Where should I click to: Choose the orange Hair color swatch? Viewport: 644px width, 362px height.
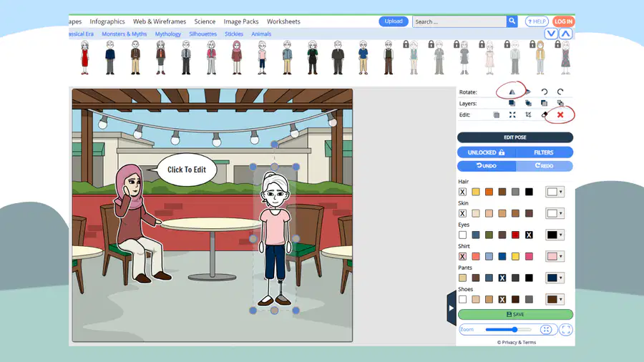point(489,192)
